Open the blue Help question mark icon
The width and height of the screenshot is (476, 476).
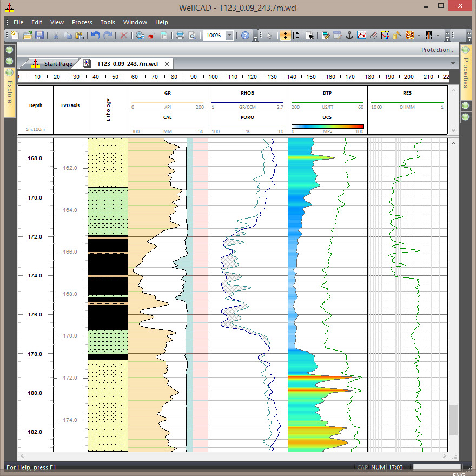click(245, 36)
